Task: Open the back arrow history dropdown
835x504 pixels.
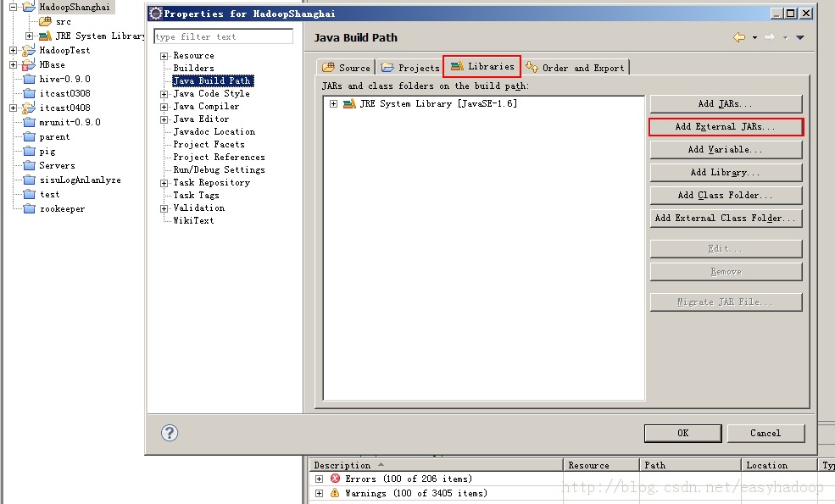Action: pos(754,38)
